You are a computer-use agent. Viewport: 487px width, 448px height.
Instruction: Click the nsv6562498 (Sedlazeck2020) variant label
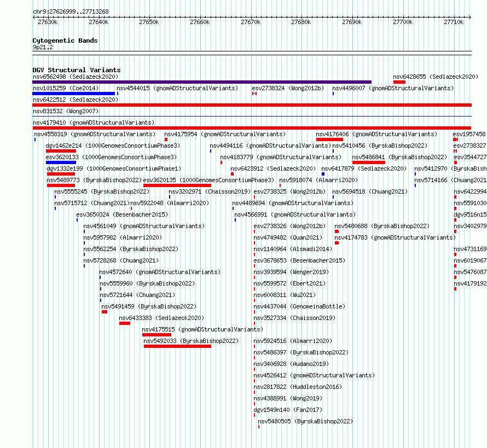tap(76, 77)
